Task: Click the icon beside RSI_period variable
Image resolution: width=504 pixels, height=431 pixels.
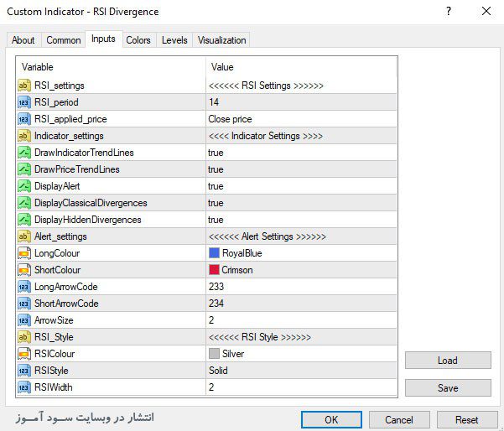Action: coord(24,102)
